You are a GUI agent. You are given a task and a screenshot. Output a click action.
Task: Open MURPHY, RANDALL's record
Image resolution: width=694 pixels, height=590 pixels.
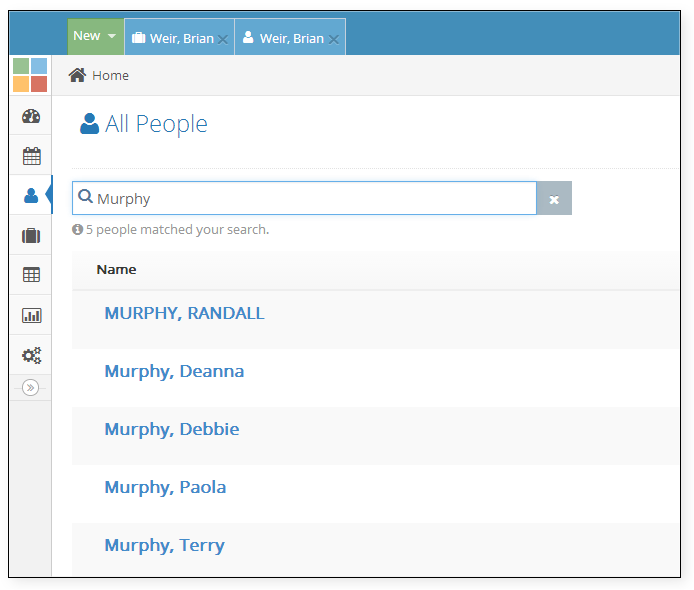coord(184,313)
